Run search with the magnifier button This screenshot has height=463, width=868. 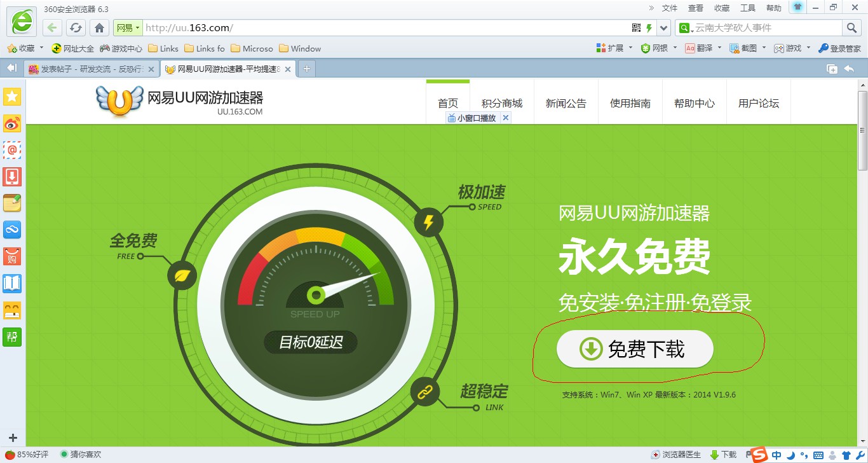[x=851, y=28]
